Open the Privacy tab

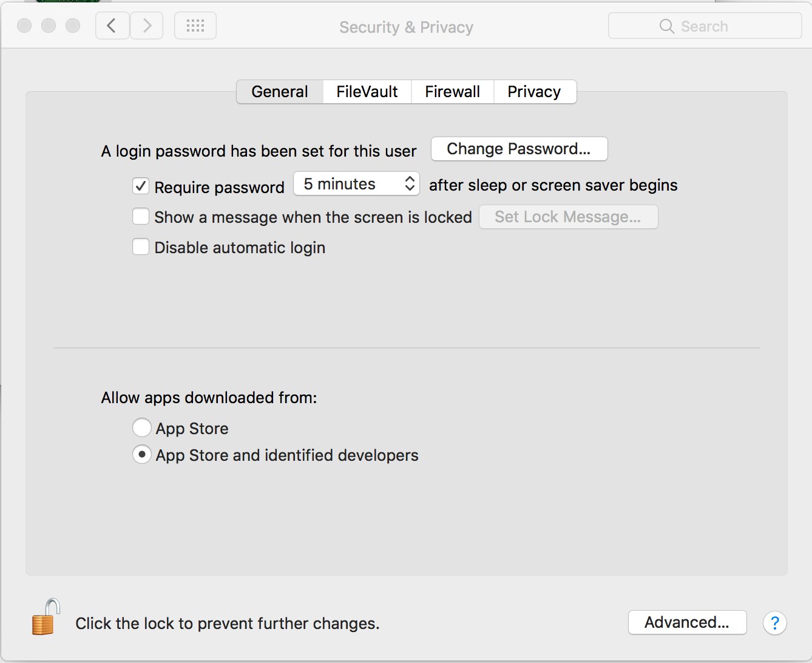534,92
